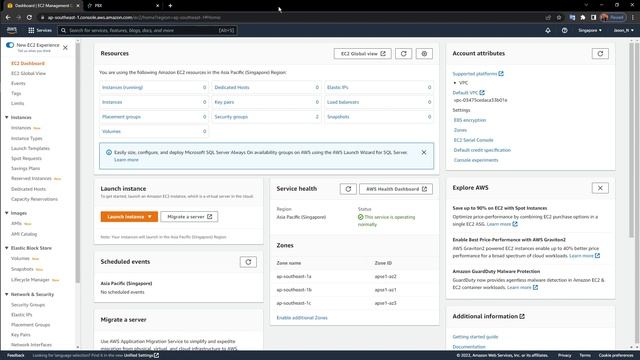
Task: Open Instances (running) resource link
Action: coord(122,87)
